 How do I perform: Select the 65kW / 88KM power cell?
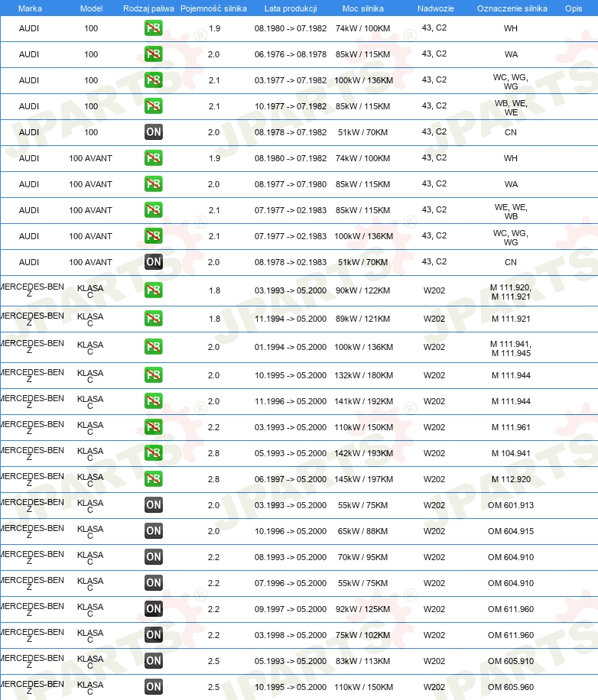click(362, 531)
